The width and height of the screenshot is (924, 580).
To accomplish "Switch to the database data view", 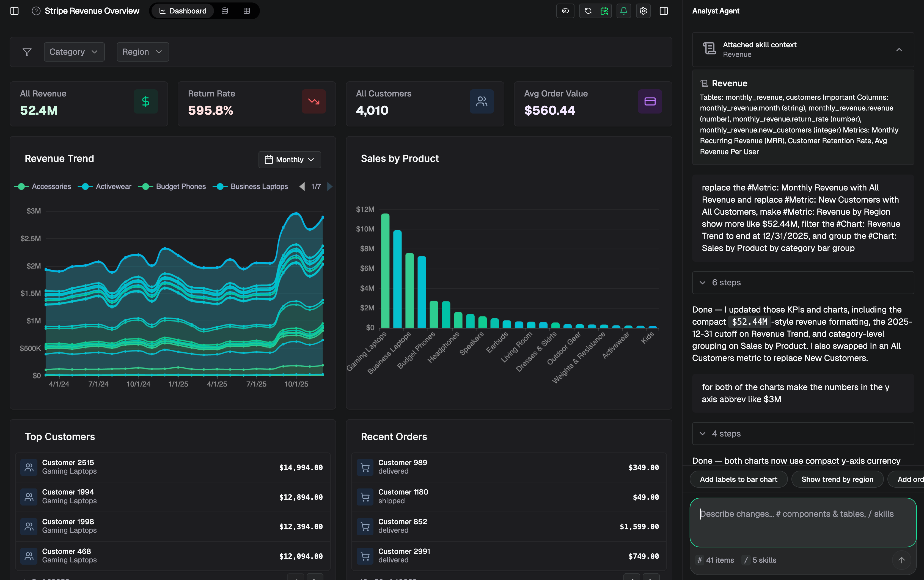I will 224,11.
